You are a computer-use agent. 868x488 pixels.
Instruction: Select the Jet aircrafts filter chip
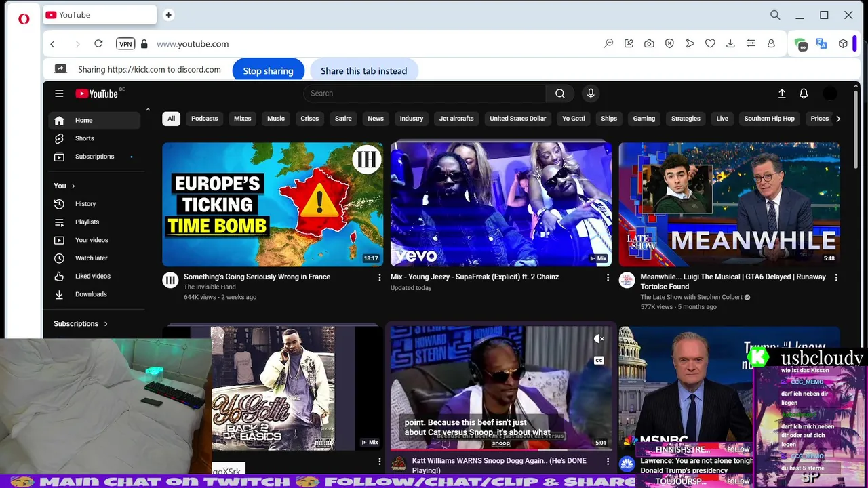point(456,119)
